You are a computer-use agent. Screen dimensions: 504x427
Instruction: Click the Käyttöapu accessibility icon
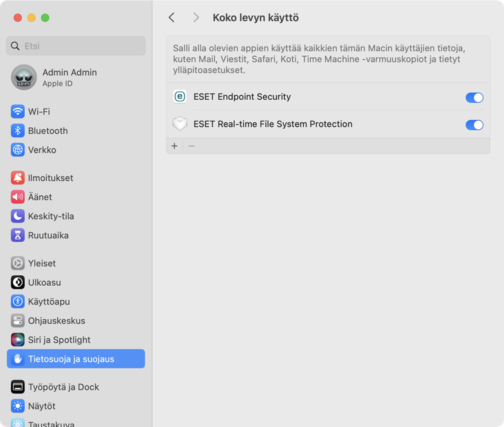pyautogui.click(x=18, y=301)
